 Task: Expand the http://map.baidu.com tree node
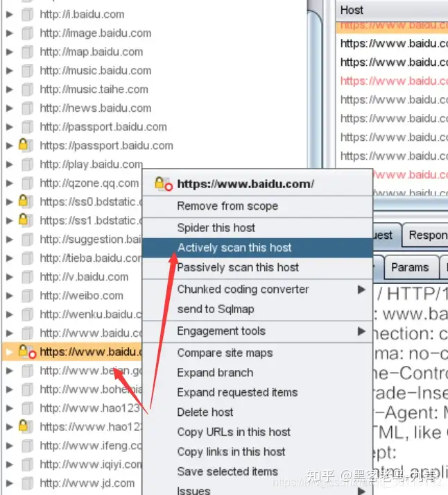click(x=10, y=52)
